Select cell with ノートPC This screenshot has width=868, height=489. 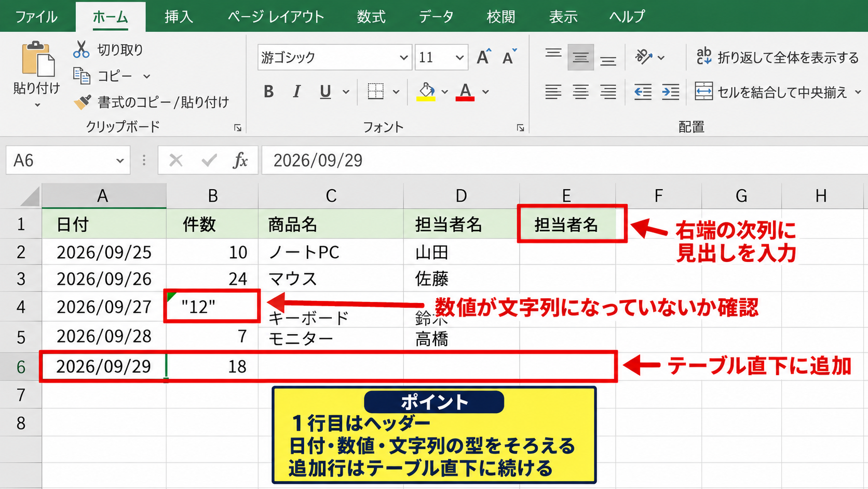331,252
